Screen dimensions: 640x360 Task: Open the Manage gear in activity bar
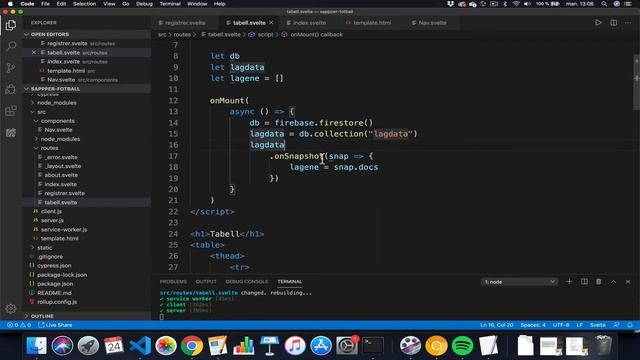(x=11, y=309)
